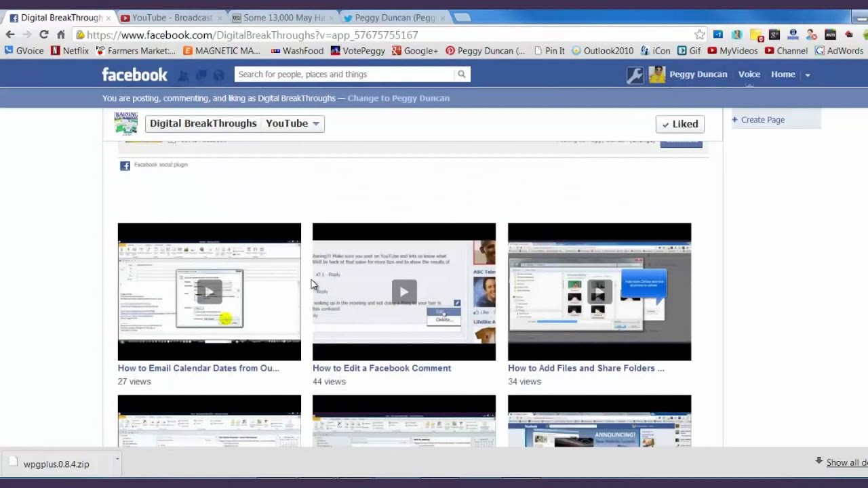Click Show all downloads link
This screenshot has height=488, width=868.
pyautogui.click(x=847, y=462)
